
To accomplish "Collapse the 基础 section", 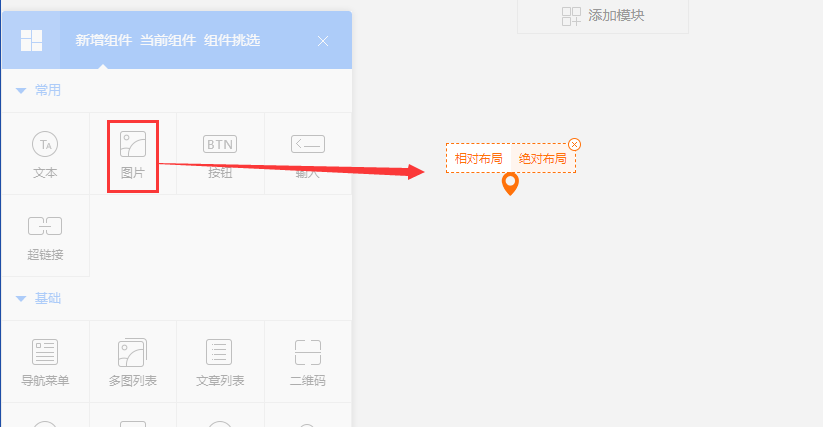I will coord(22,298).
